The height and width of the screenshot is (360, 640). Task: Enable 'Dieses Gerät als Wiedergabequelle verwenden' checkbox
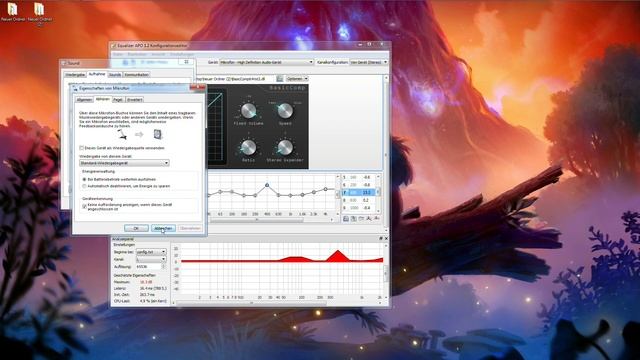click(82, 148)
